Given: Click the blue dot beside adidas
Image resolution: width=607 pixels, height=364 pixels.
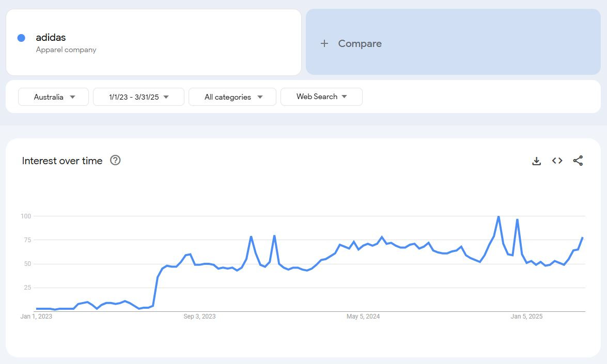Looking at the screenshot, I should pyautogui.click(x=21, y=38).
